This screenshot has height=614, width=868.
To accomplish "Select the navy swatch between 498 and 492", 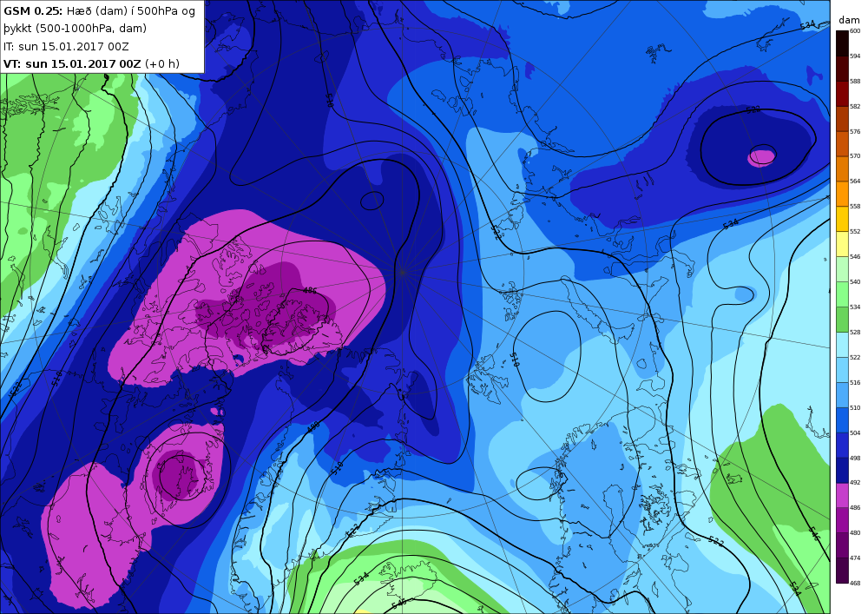I will coord(842,470).
